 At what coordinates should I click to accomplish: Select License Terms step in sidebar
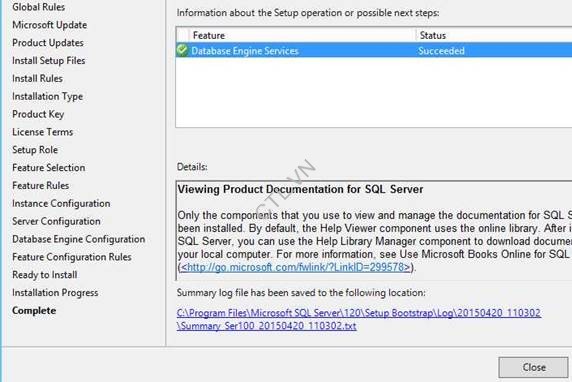(x=42, y=132)
